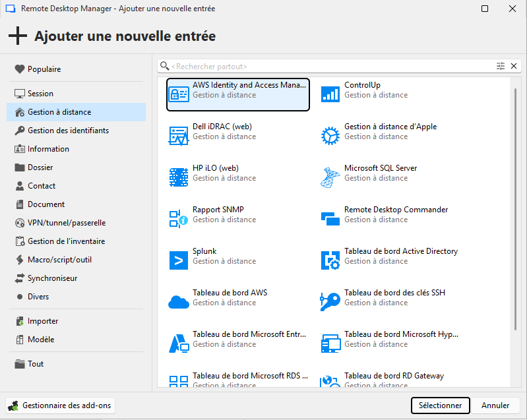Show the Macro/script/outil category
The height and width of the screenshot is (420, 527).
point(76,260)
